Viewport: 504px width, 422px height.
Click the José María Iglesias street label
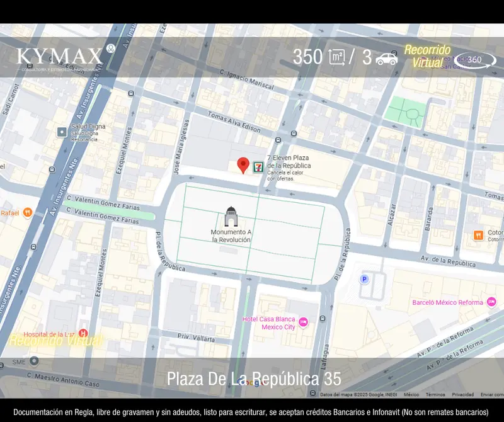182,147
